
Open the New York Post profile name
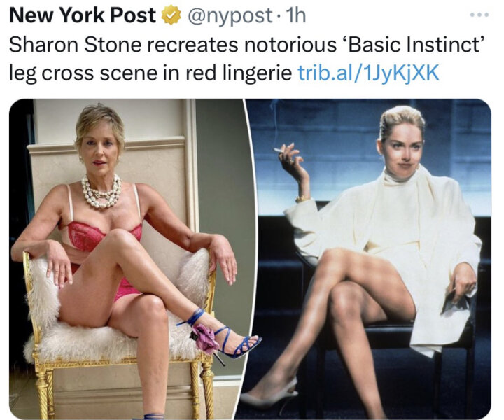83,15
